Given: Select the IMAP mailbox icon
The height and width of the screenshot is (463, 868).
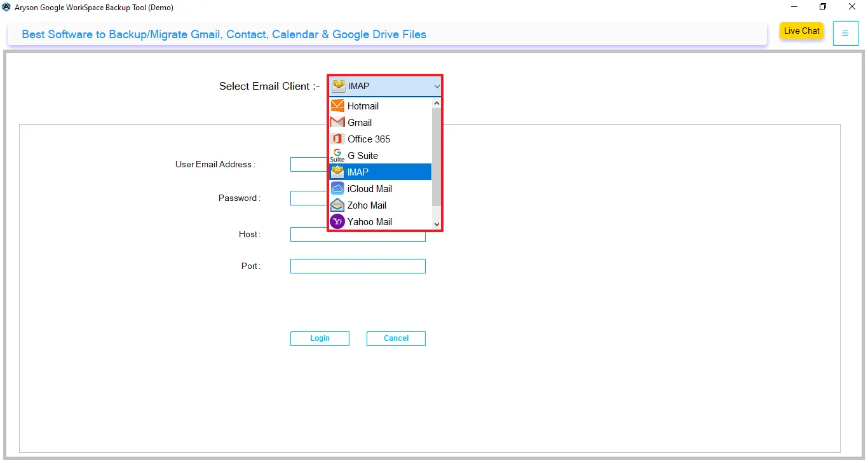Looking at the screenshot, I should (x=337, y=172).
